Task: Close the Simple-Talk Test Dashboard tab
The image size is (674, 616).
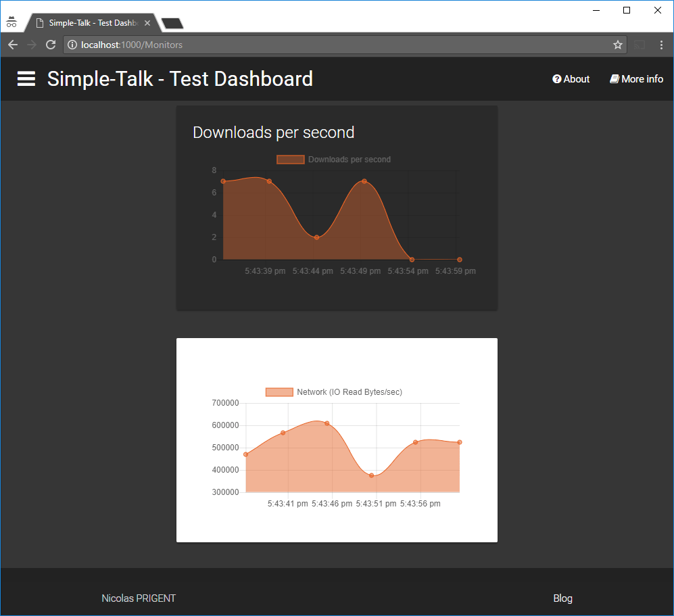Action: tap(147, 23)
